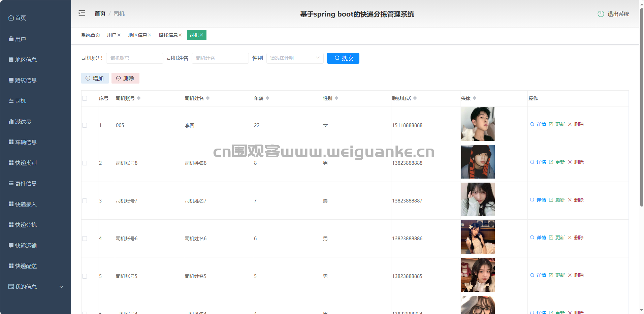Select the checkbox for row 司机账号7
Image resolution: width=644 pixels, height=314 pixels.
click(85, 201)
